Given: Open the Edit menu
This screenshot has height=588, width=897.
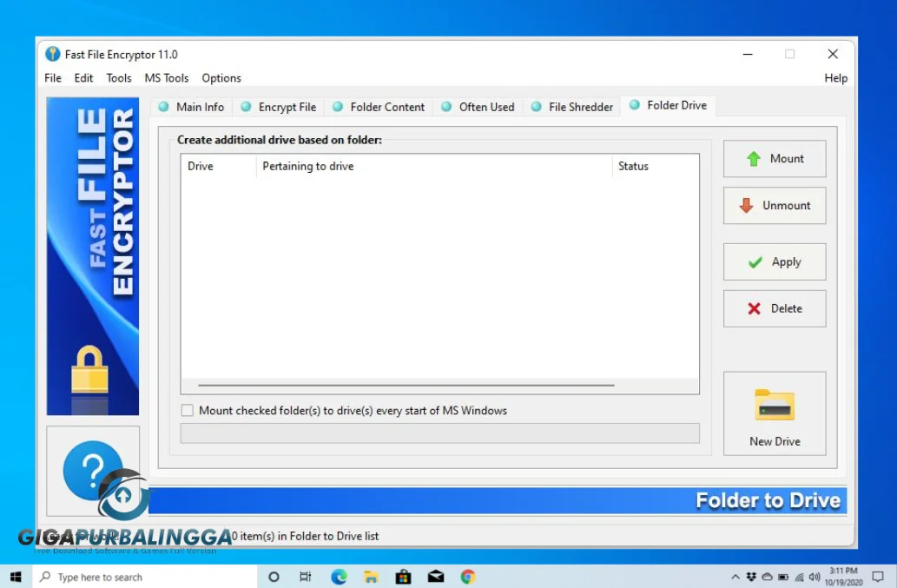Looking at the screenshot, I should 83,78.
